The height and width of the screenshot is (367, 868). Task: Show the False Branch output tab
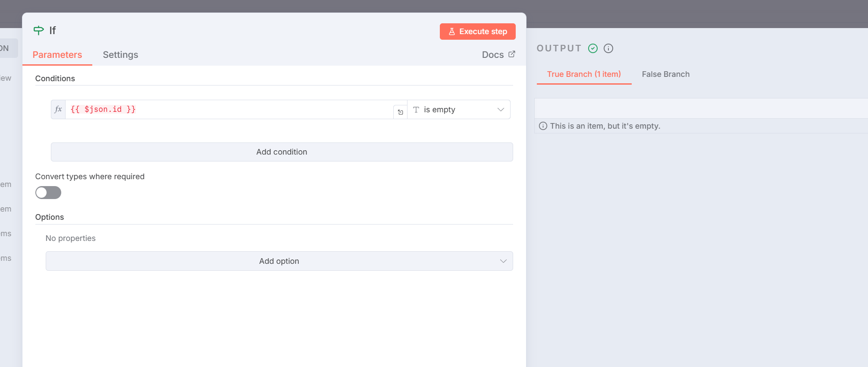pos(665,74)
